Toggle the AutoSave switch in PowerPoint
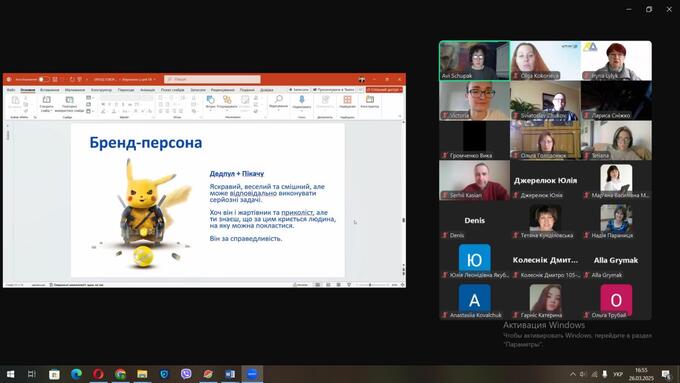Image resolution: width=680 pixels, height=383 pixels. (x=44, y=79)
